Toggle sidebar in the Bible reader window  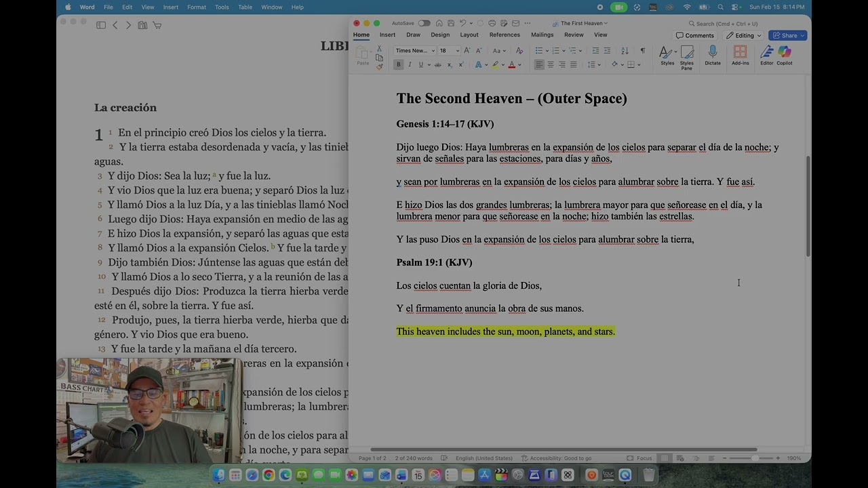[101, 25]
